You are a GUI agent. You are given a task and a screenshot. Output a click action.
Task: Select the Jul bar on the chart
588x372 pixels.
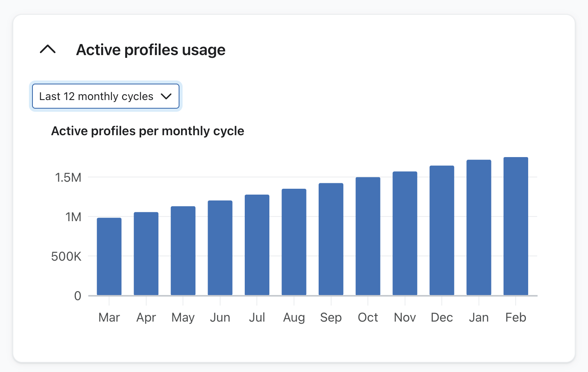tap(256, 244)
